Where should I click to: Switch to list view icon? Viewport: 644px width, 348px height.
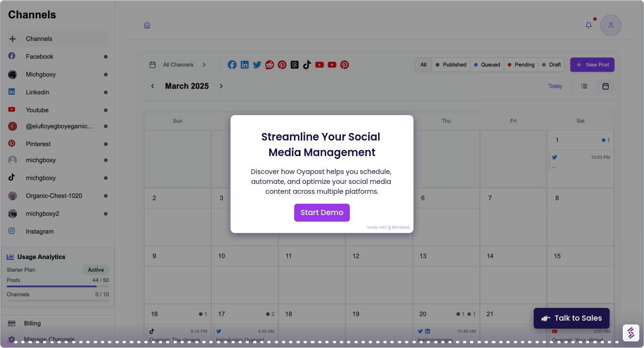click(x=584, y=86)
